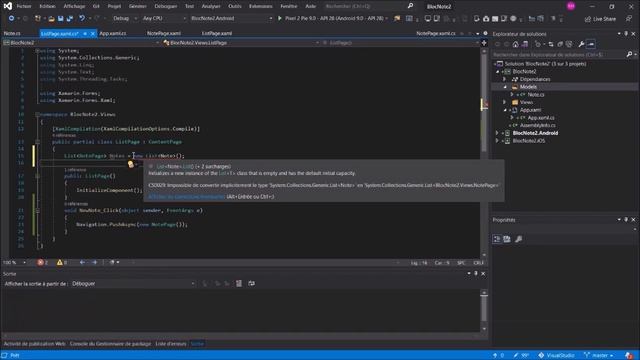Click the Categorized icon in Properties panel

pyautogui.click(x=497, y=239)
